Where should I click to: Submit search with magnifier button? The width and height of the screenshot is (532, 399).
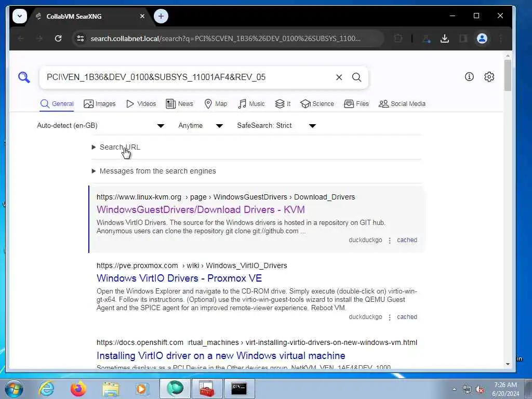[356, 77]
